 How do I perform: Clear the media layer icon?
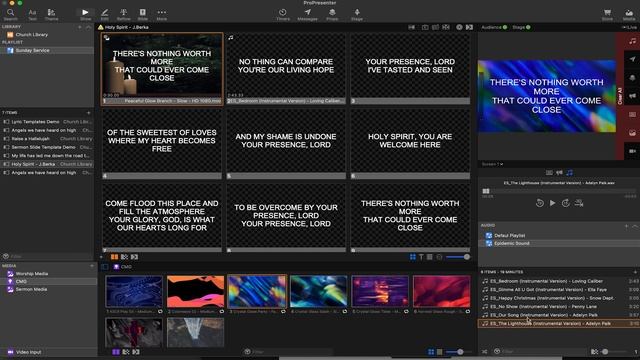[x=632, y=133]
